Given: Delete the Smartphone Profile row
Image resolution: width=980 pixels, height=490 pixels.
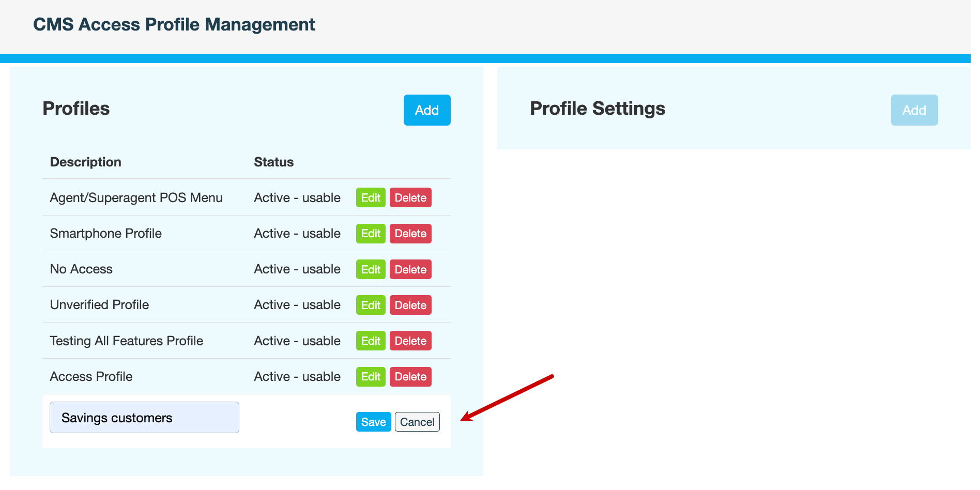Looking at the screenshot, I should click(x=410, y=234).
